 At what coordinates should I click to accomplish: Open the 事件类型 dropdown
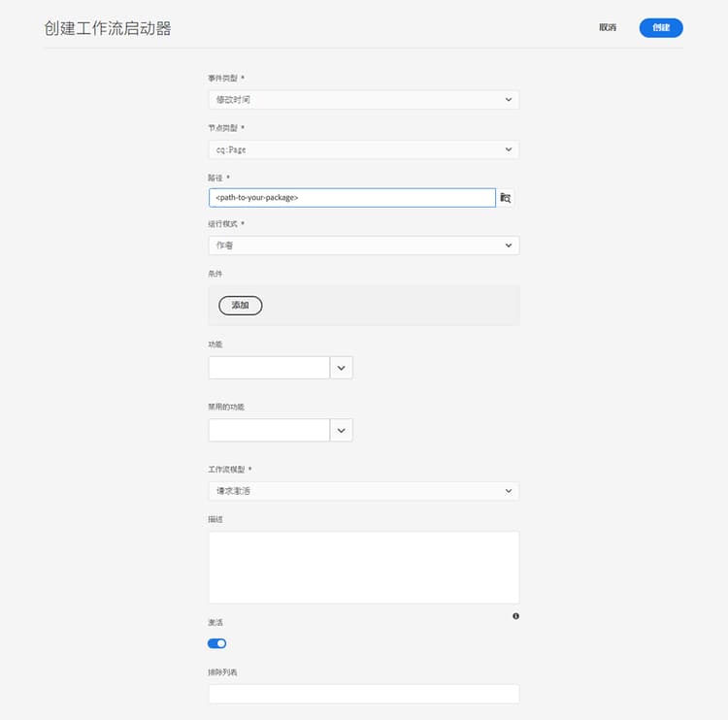click(364, 100)
